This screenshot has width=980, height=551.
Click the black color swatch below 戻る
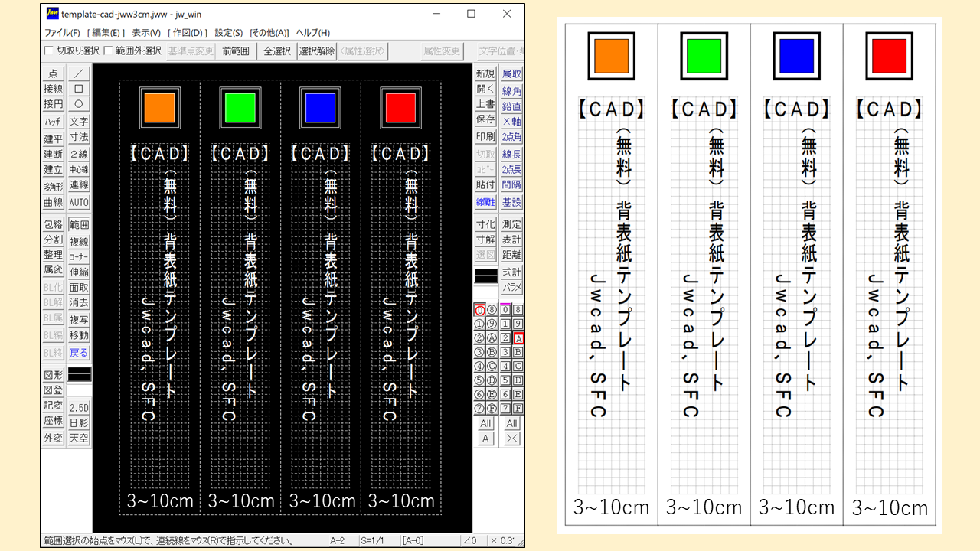pyautogui.click(x=79, y=374)
